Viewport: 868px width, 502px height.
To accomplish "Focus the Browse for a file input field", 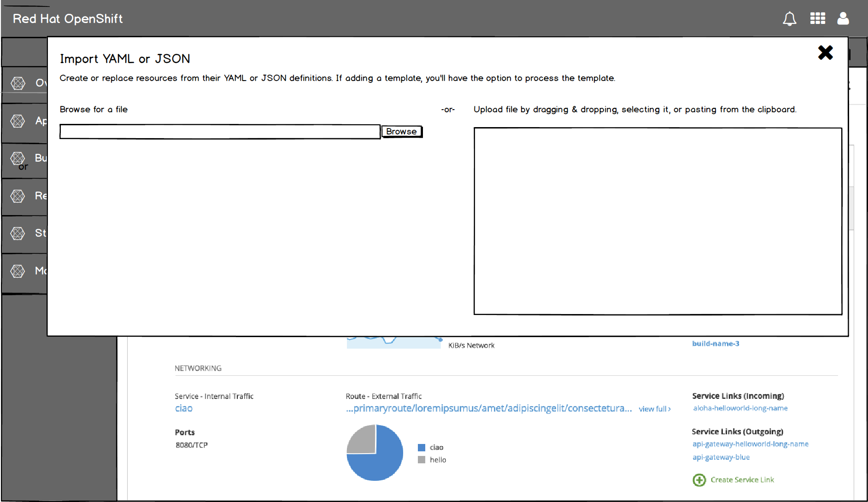I will [x=220, y=132].
